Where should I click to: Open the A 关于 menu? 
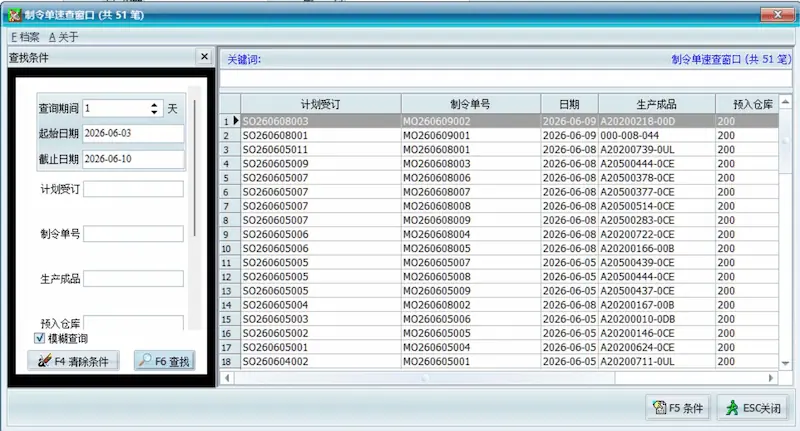(63, 37)
